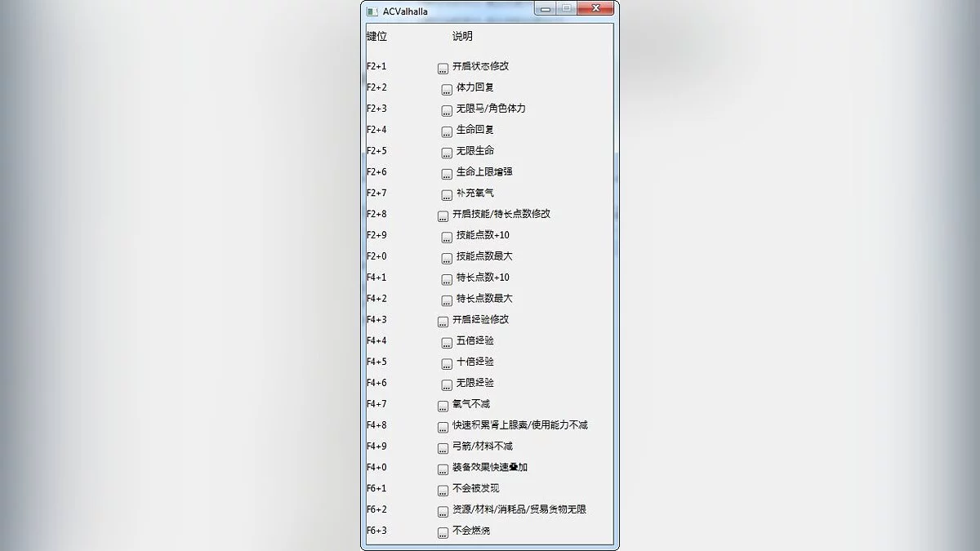Check the 技能点数+10 option
The image size is (980, 551).
[x=447, y=238]
